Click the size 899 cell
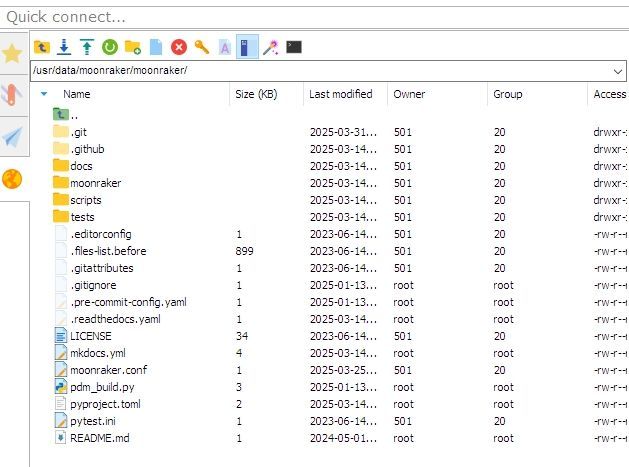 pyautogui.click(x=244, y=251)
